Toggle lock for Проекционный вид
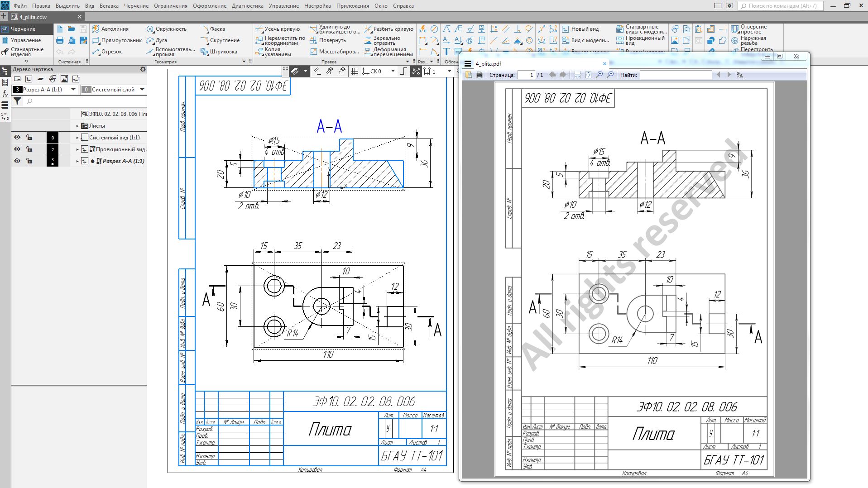This screenshot has height=488, width=868. [x=29, y=149]
